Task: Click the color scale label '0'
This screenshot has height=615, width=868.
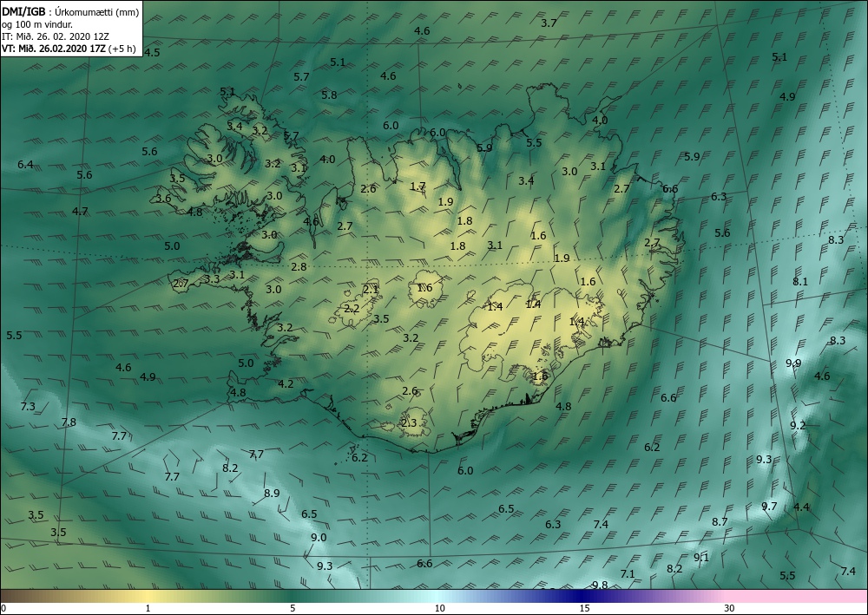Action: 3,608
